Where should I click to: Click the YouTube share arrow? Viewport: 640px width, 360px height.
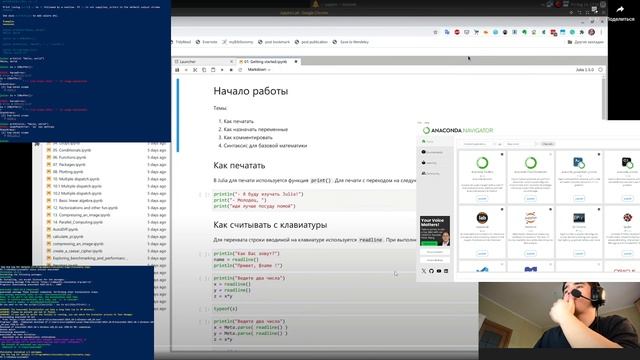(x=620, y=9)
